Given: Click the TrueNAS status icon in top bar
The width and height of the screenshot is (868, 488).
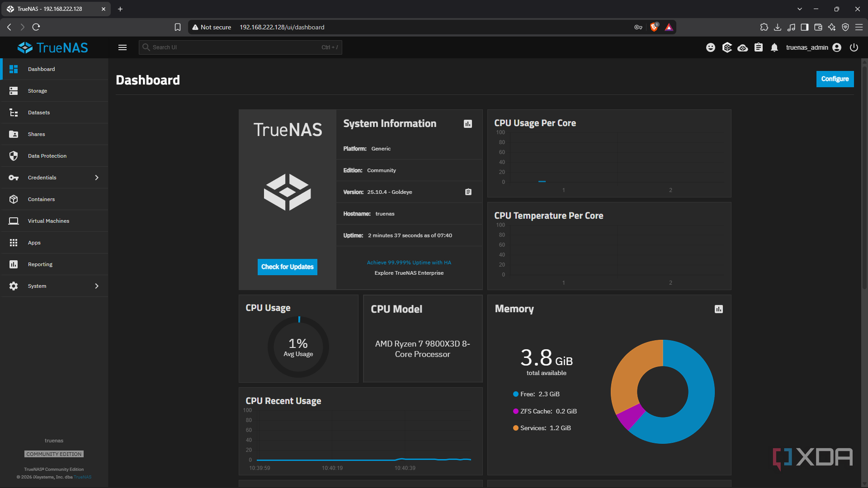Looking at the screenshot, I should pos(727,47).
